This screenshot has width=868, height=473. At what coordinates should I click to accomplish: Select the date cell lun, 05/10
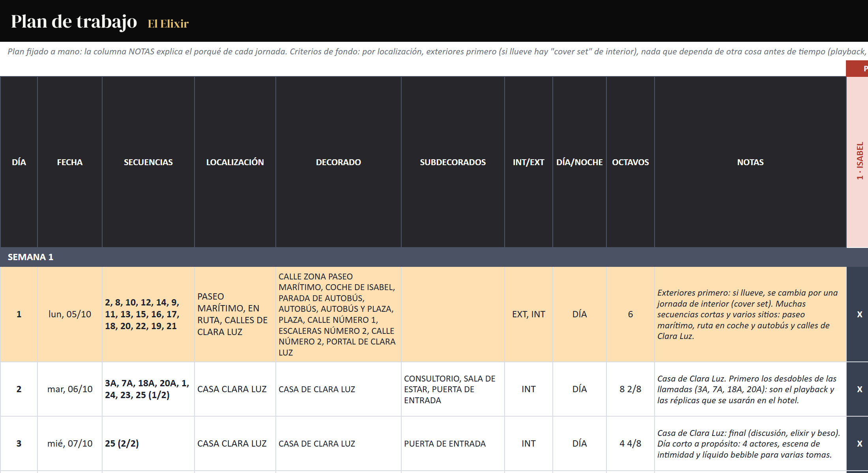[x=70, y=314]
